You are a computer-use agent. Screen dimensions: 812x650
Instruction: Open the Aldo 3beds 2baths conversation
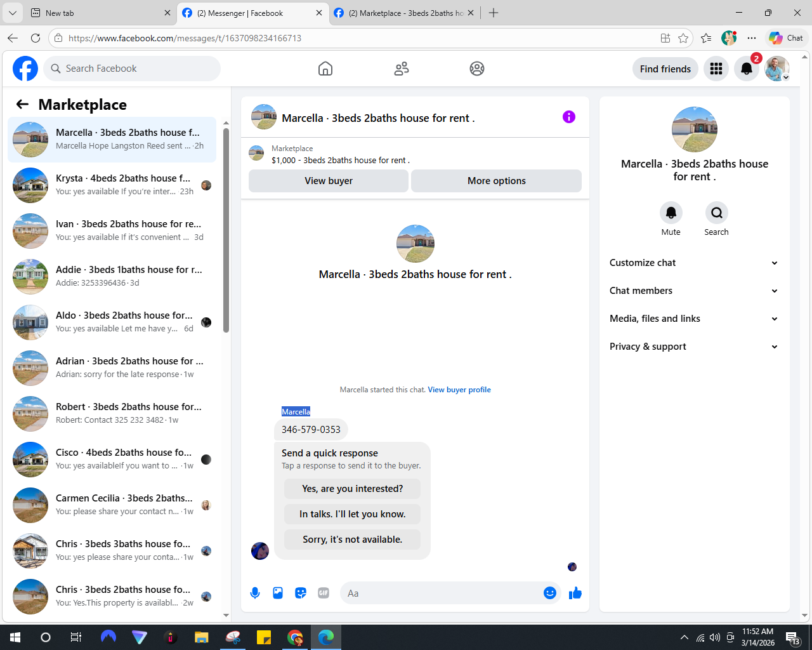click(x=112, y=322)
